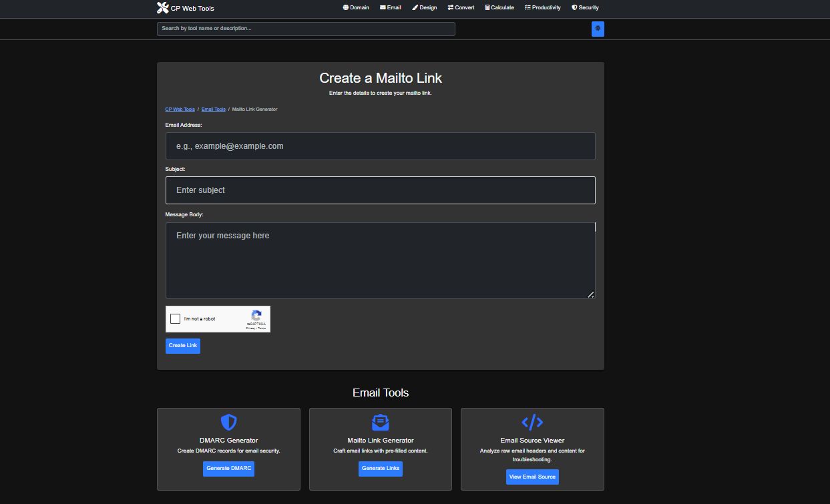Focus the Email Address input field
830x504 pixels.
click(380, 146)
